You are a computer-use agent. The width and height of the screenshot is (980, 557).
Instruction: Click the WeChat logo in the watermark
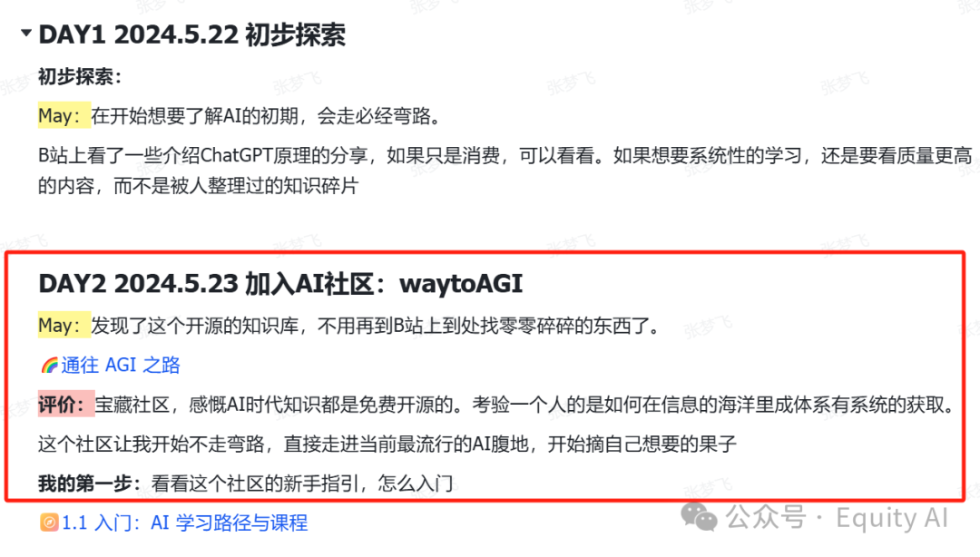point(699,517)
